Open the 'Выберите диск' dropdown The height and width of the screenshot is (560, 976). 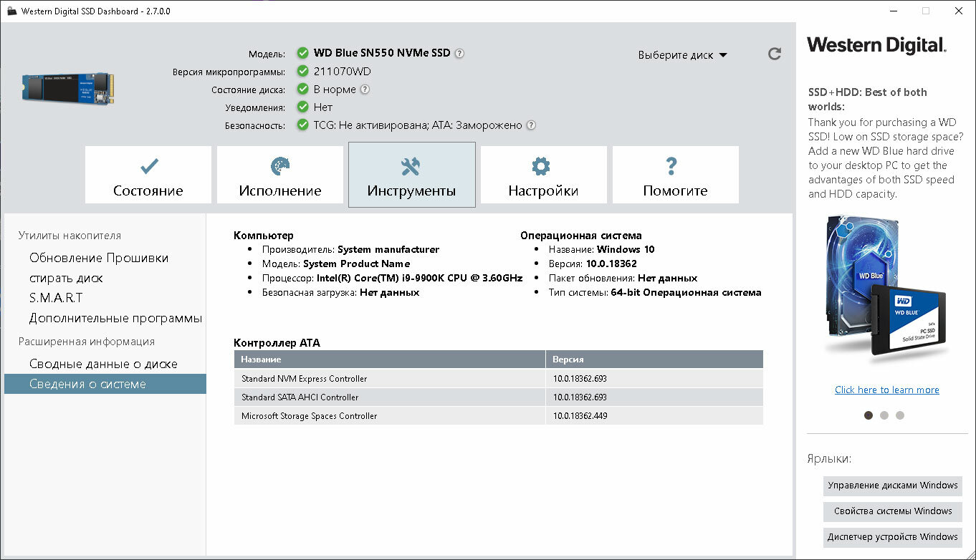click(682, 55)
